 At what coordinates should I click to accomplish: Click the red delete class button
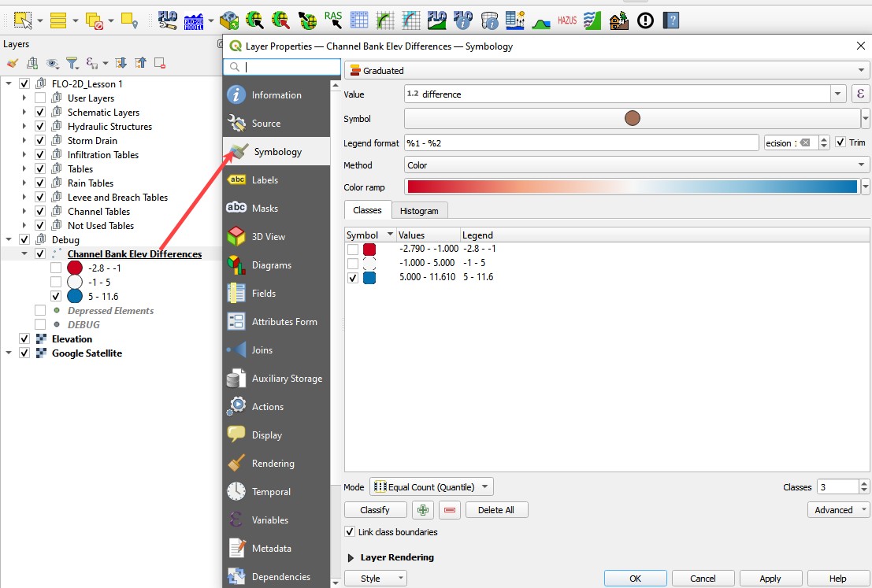tap(450, 510)
